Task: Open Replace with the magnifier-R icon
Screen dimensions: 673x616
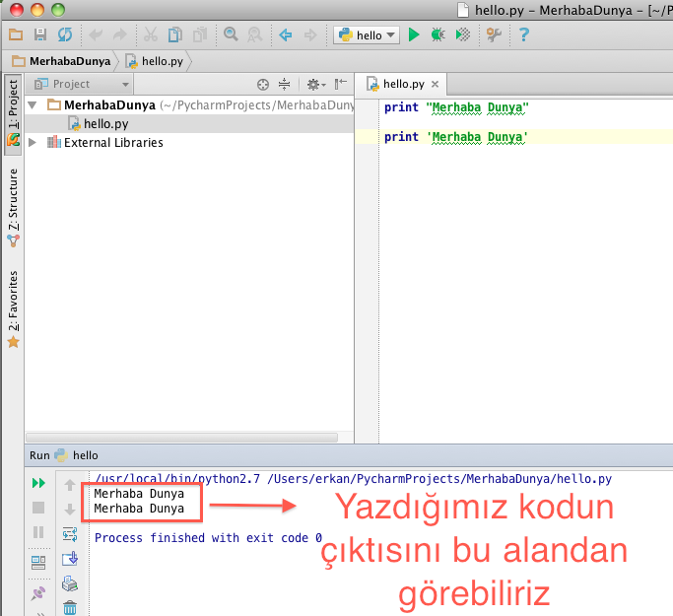Action: click(x=255, y=34)
